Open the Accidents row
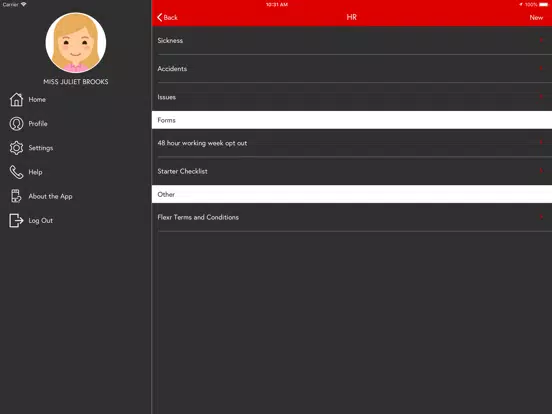 coord(352,69)
